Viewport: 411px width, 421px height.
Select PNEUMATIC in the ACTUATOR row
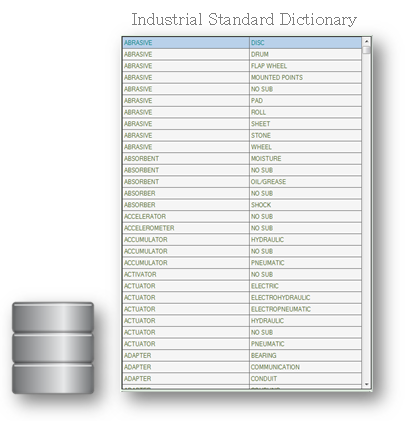305,344
